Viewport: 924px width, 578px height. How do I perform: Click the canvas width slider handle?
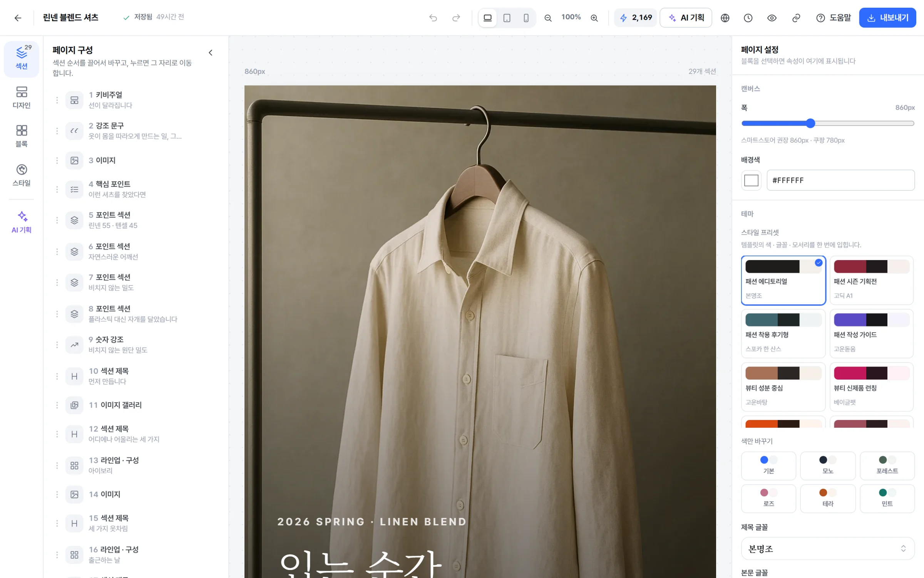pyautogui.click(x=810, y=123)
